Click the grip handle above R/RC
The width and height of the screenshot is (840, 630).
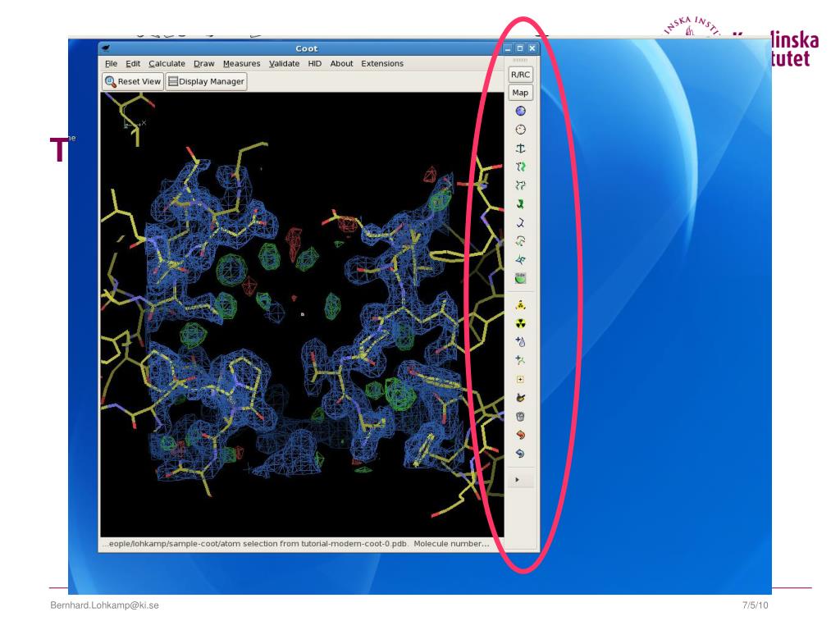click(x=520, y=60)
